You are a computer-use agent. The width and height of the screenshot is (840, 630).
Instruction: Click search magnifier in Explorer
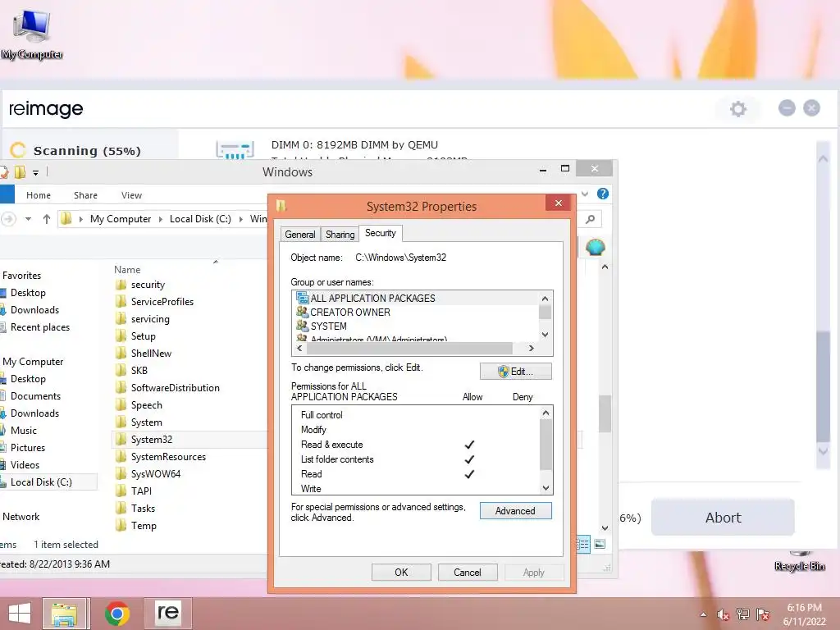pyautogui.click(x=591, y=219)
